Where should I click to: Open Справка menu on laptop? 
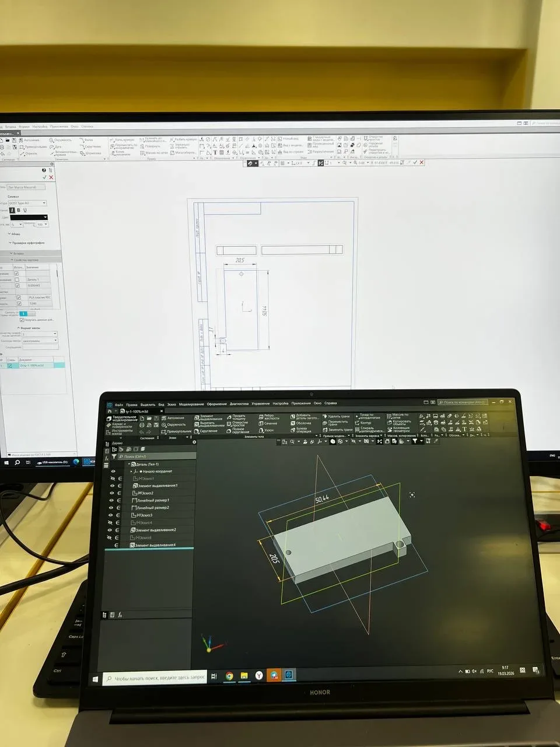point(331,403)
